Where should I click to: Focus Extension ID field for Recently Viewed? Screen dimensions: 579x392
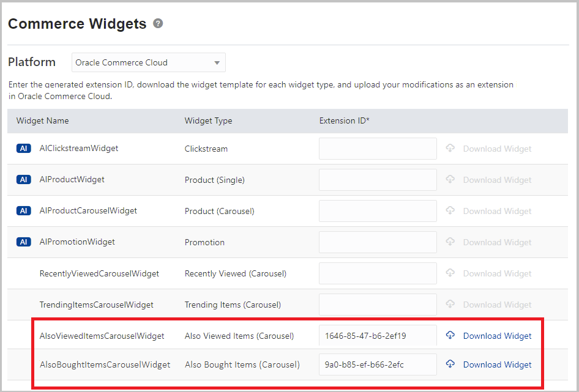tap(378, 273)
